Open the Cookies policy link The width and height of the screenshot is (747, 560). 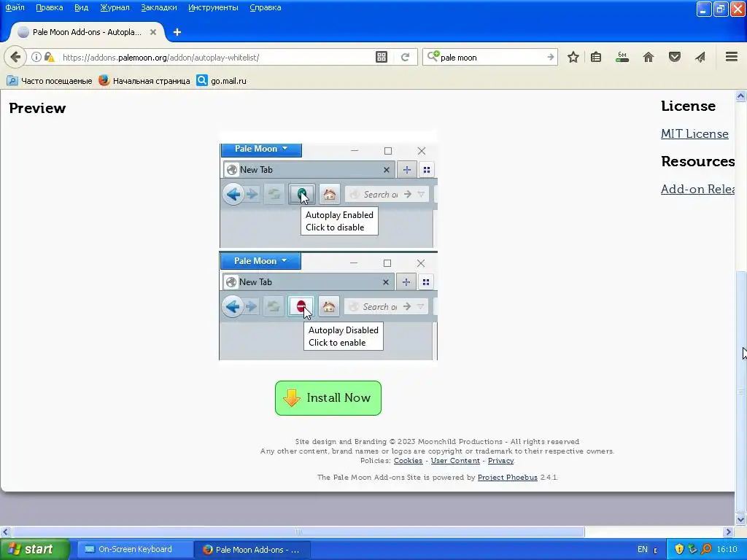point(408,461)
